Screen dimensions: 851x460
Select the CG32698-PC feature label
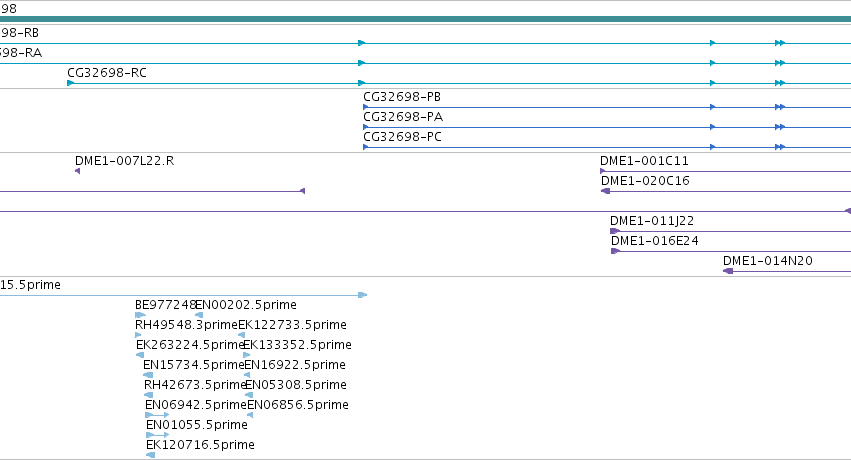tap(403, 137)
